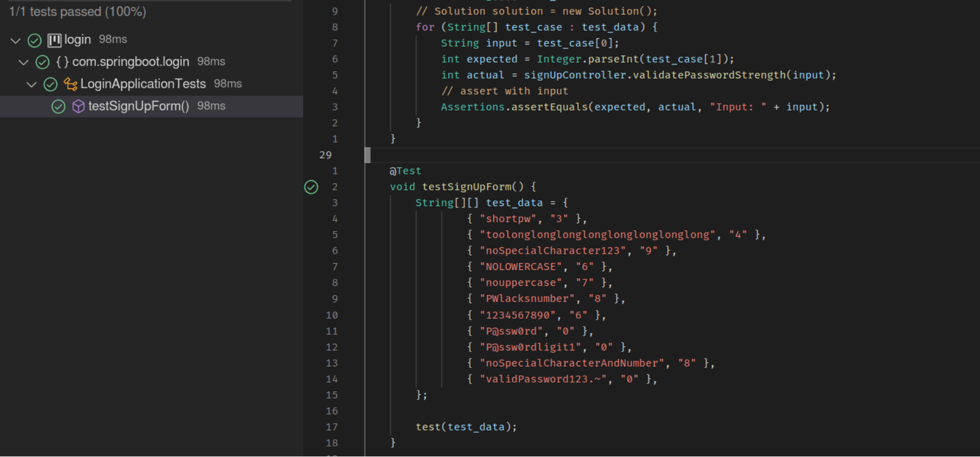The height and width of the screenshot is (457, 980).
Task: Click the '// assert with input' comment
Action: click(504, 91)
